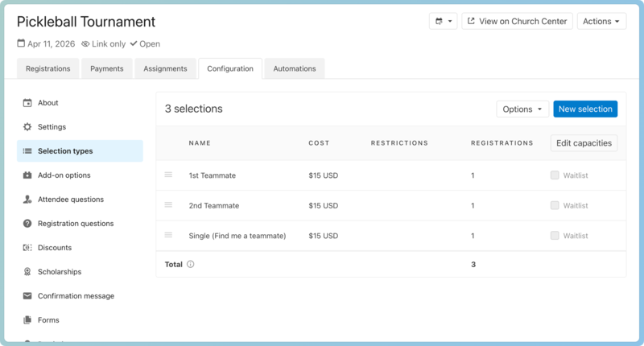Click View on Church Center
Image resolution: width=644 pixels, height=346 pixels.
click(x=517, y=22)
